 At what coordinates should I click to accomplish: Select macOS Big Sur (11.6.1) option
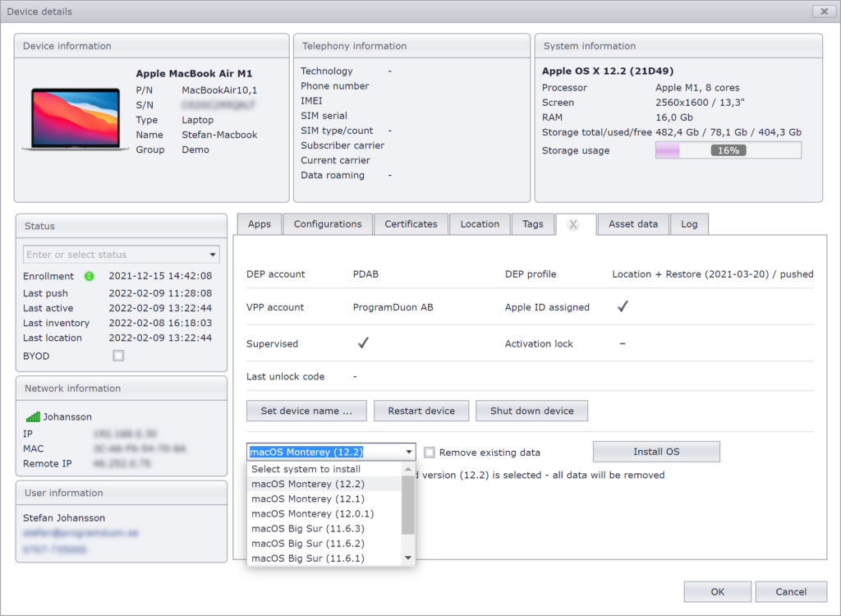click(x=324, y=558)
